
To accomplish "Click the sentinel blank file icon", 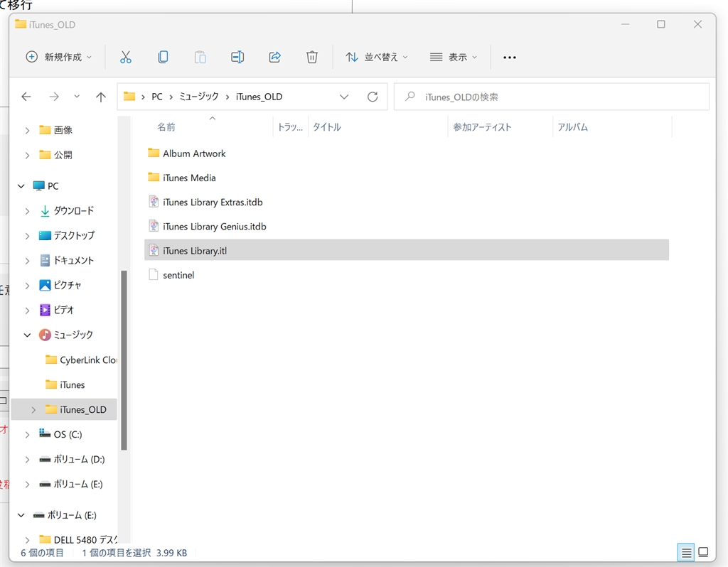I will point(154,275).
